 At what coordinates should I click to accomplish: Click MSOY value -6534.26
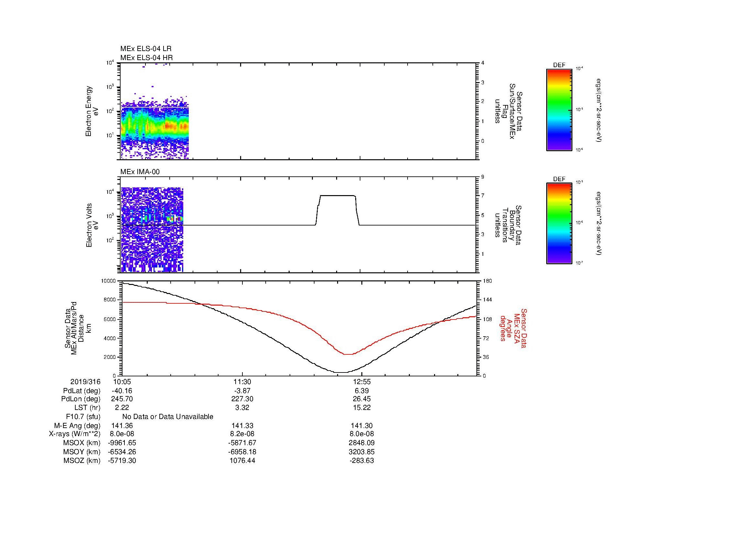[x=122, y=452]
